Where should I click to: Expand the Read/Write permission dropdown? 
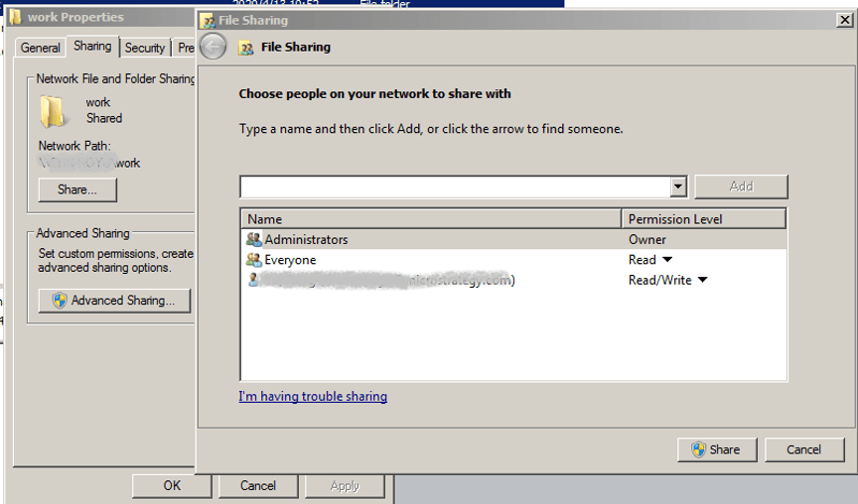pos(702,281)
